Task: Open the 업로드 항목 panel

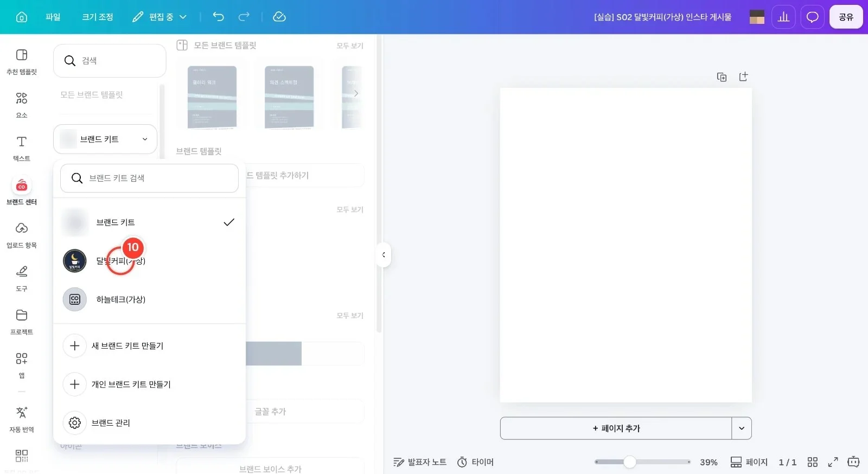Action: coord(22,235)
